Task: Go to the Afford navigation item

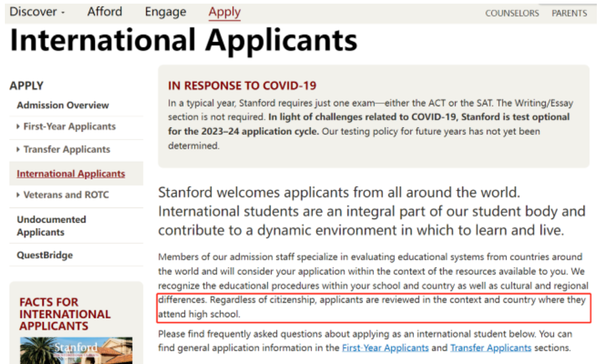Action: 104,12
